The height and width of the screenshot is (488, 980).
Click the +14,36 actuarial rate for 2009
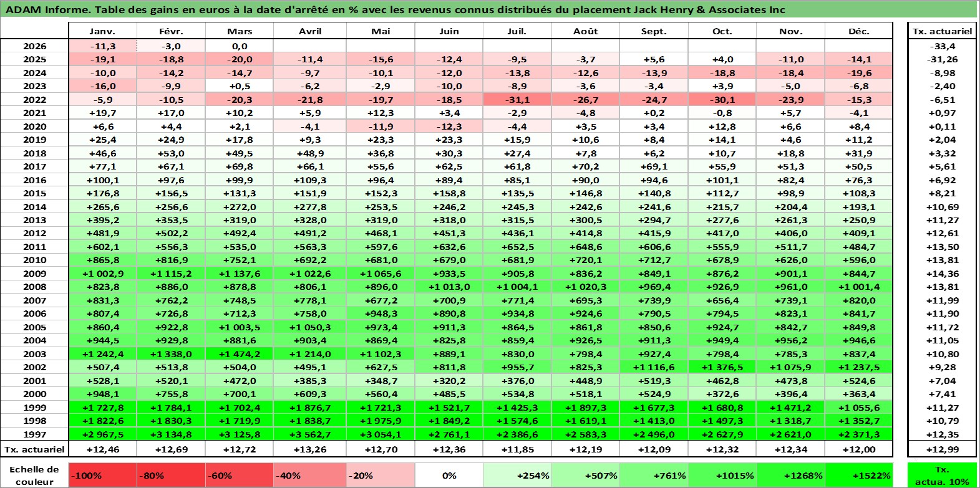click(x=942, y=274)
